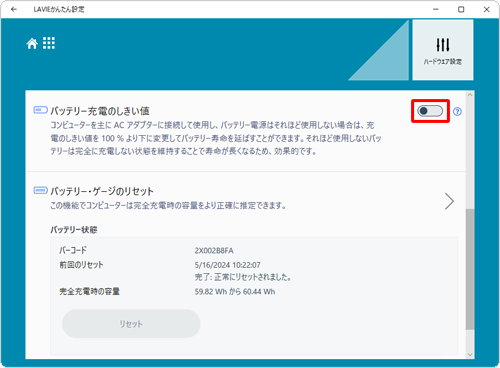
Task: Open help for battery charge threshold
Action: pos(457,111)
